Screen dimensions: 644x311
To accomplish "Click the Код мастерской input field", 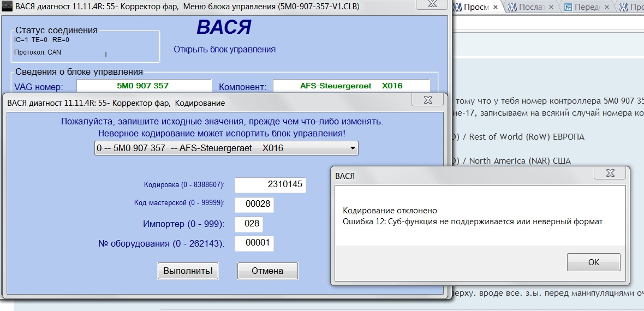I will [254, 205].
